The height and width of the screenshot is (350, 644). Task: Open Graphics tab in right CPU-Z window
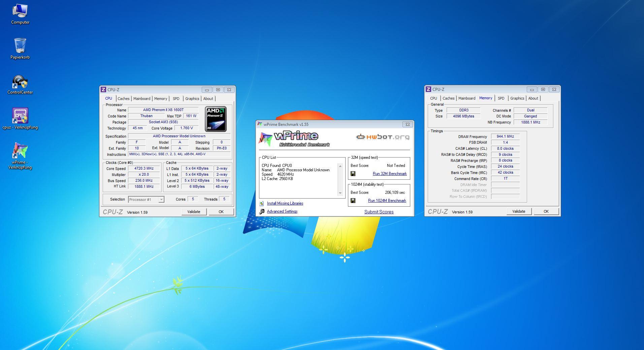click(517, 98)
